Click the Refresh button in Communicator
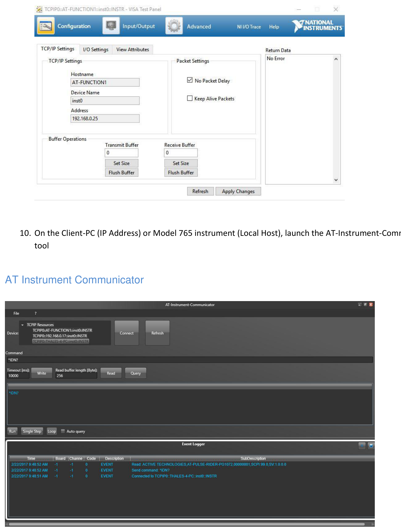Screen dimensions: 401x532 point(158,333)
